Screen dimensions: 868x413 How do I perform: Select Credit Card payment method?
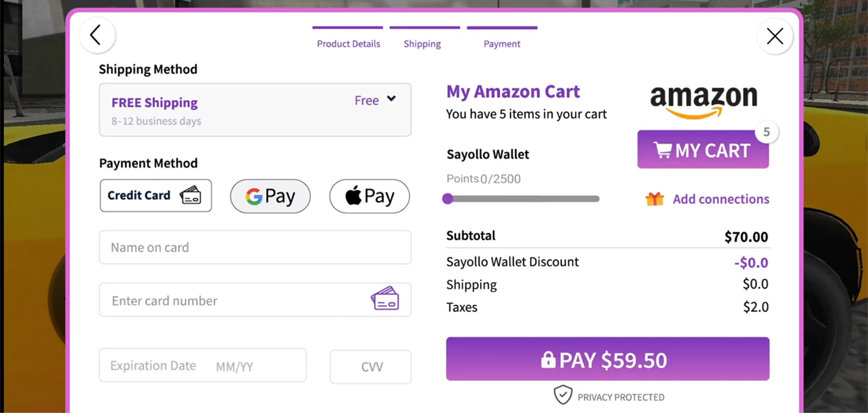coord(155,195)
